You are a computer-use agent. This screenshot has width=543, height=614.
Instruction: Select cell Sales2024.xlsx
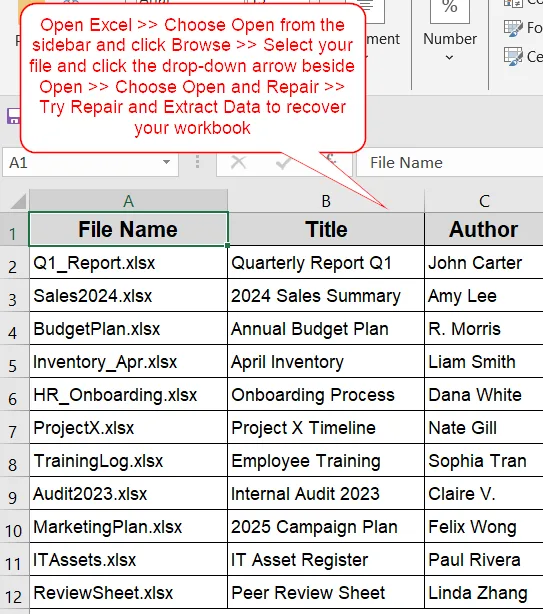(x=128, y=295)
